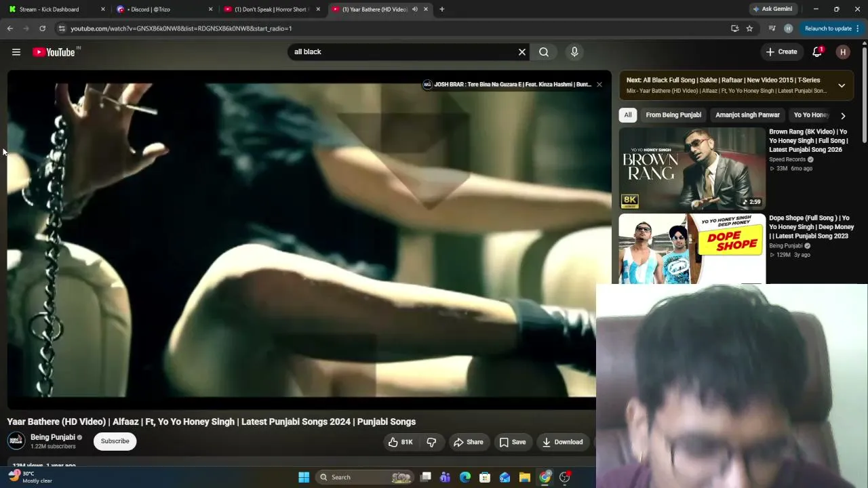Select the 'Yo Yo Honey' filter chip
Viewport: 868px width, 488px height.
click(x=811, y=115)
